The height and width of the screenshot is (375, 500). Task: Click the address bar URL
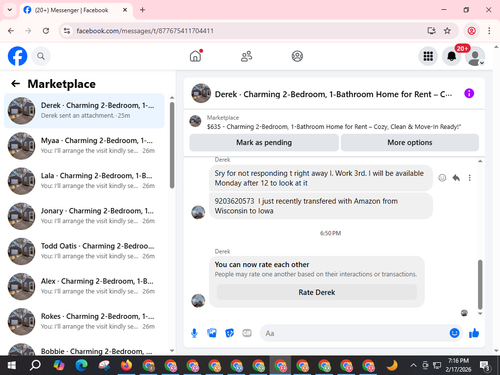(x=145, y=31)
